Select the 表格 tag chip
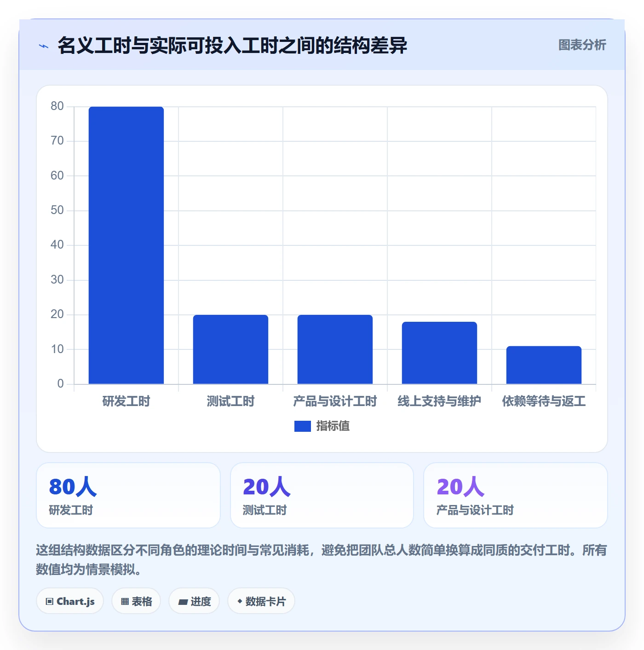 click(x=136, y=601)
